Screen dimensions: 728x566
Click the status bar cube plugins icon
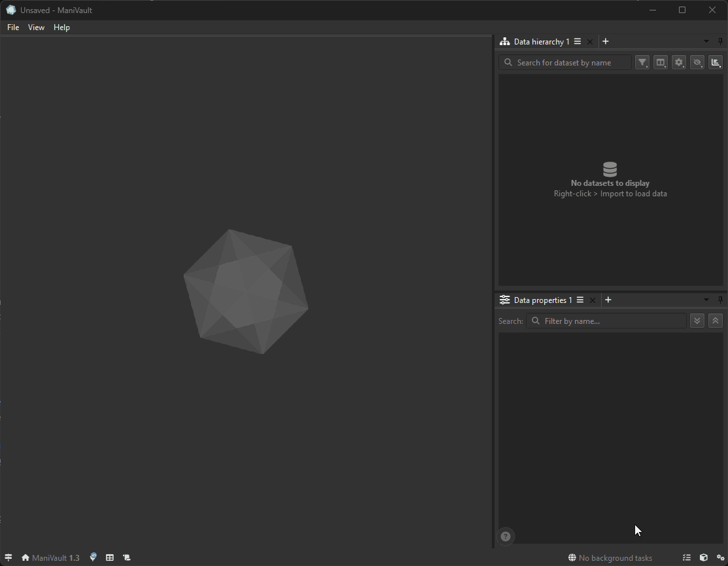click(703, 557)
